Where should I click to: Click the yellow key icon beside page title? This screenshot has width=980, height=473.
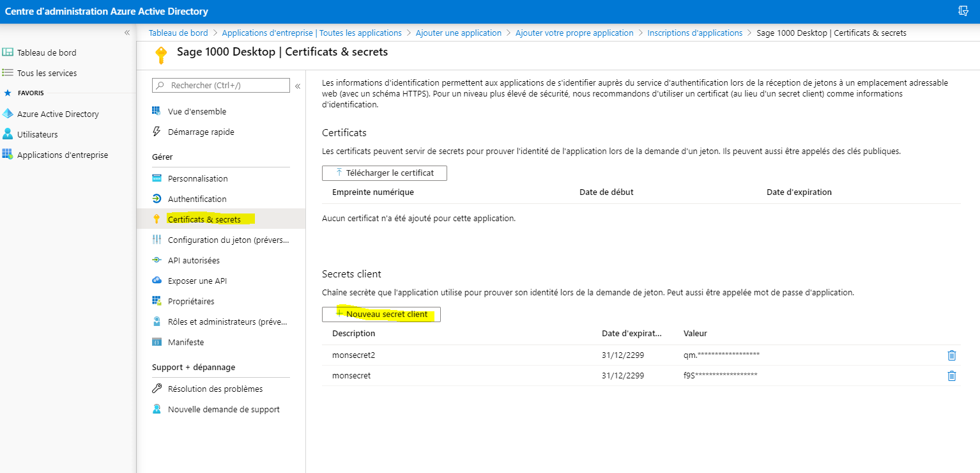[161, 55]
